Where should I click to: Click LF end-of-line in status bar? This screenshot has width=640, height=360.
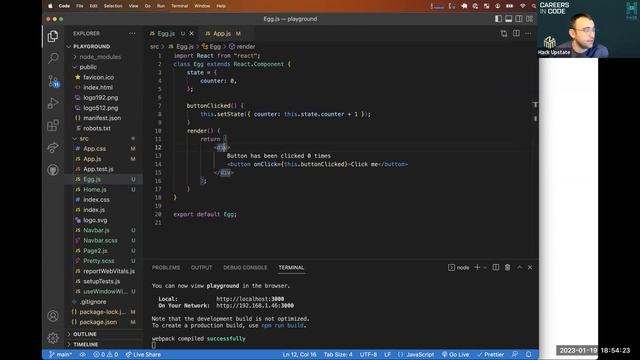click(x=387, y=354)
